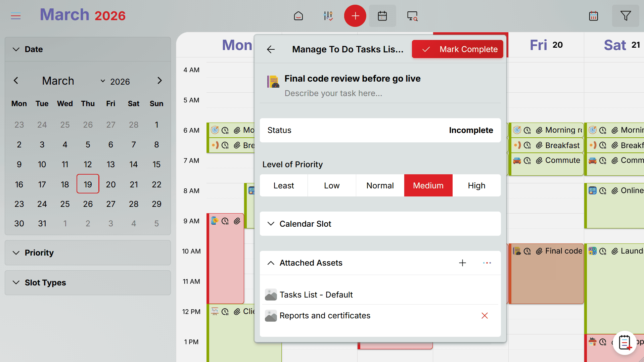The width and height of the screenshot is (644, 362).
Task: Open the clipboard add button at bottom right
Action: pos(625,343)
